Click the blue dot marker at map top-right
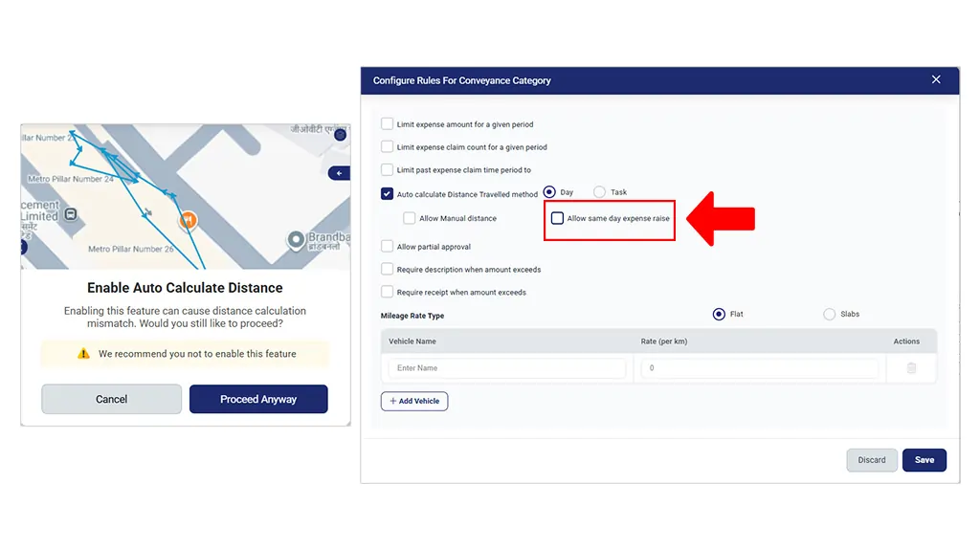This screenshot has width=980, height=550. tap(340, 134)
